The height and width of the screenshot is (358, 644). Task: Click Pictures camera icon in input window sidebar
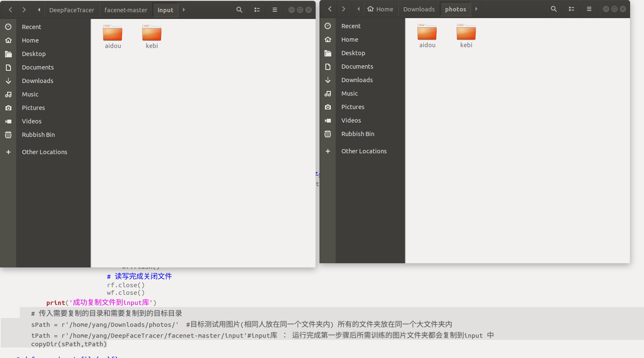coord(8,108)
